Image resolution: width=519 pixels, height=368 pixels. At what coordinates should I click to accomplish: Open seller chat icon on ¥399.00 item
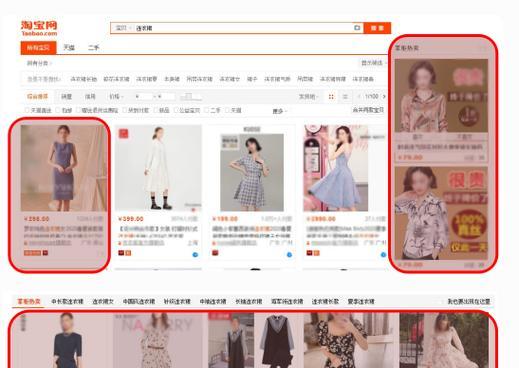click(x=195, y=255)
